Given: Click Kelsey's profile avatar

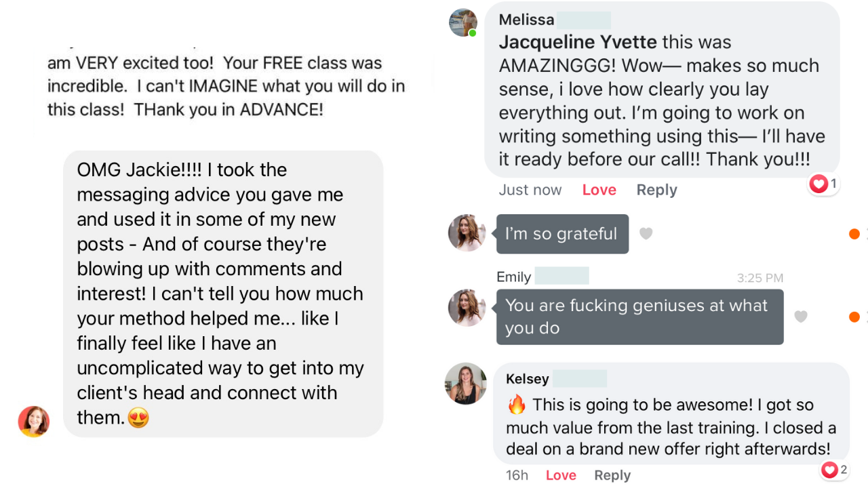Looking at the screenshot, I should click(x=466, y=384).
